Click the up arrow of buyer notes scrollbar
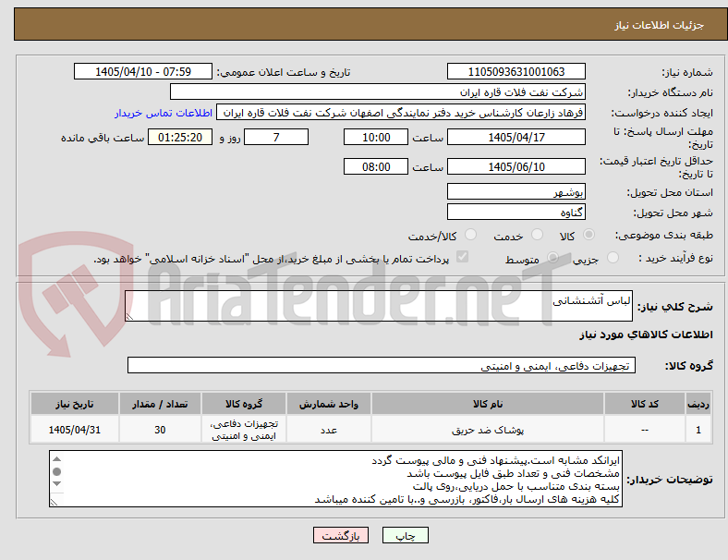 pyautogui.click(x=56, y=459)
